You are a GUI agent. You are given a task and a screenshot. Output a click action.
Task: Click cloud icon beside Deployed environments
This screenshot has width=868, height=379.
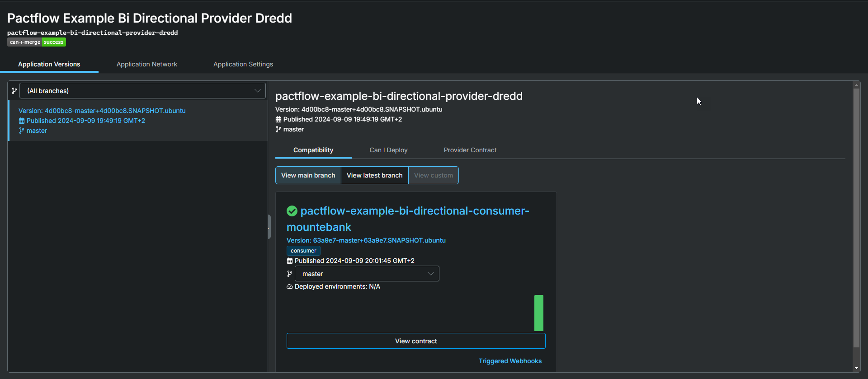click(x=290, y=286)
